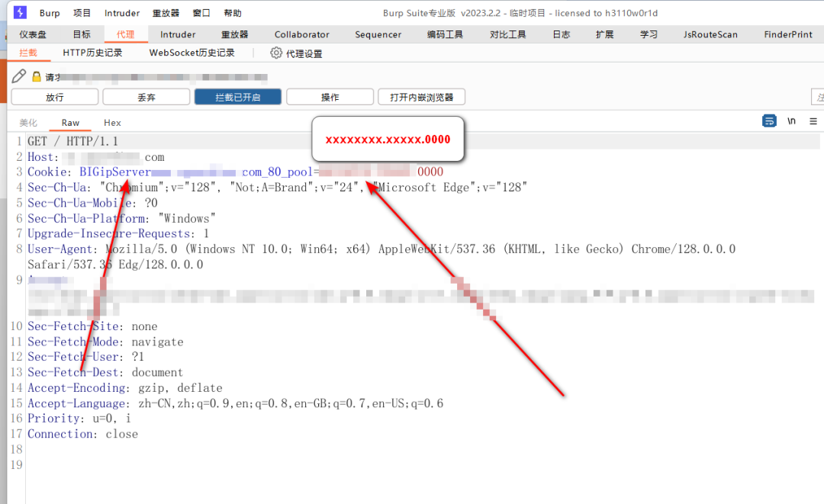Click the 放行 forward button
This screenshot has height=504, width=824.
click(x=55, y=97)
